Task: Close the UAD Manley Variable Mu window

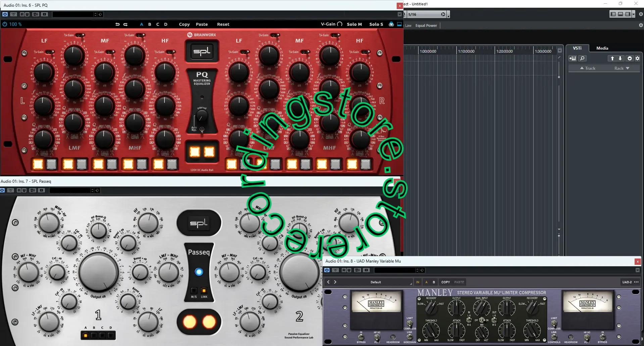Action: pyautogui.click(x=637, y=261)
